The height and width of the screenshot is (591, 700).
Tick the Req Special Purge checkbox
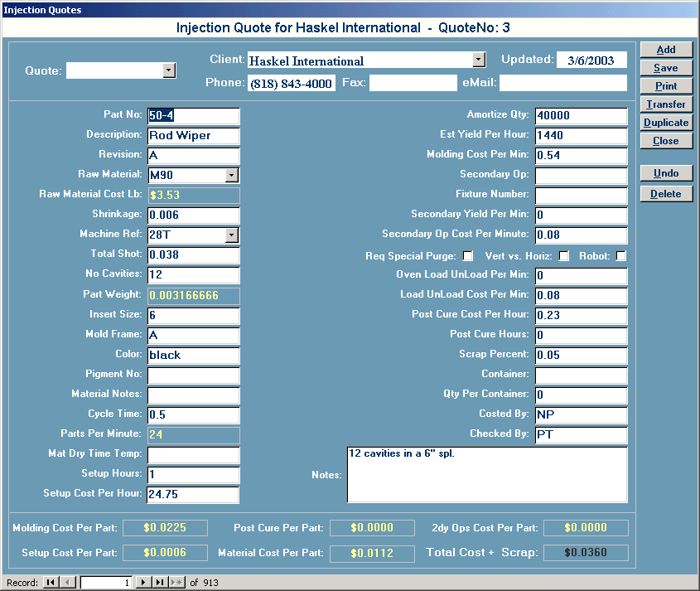(467, 256)
